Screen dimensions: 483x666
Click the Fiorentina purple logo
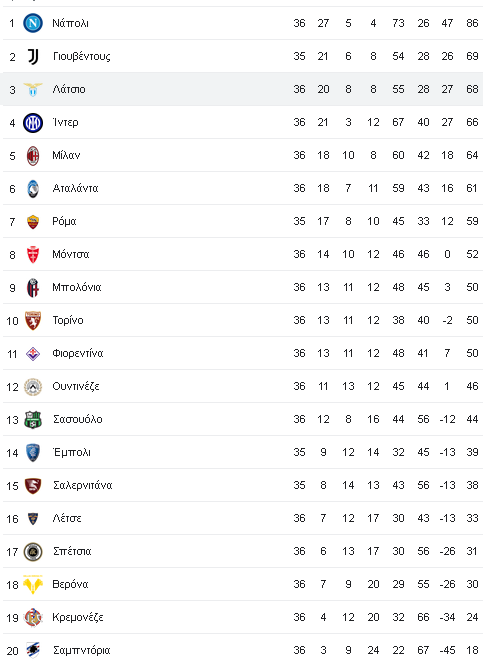(33, 353)
